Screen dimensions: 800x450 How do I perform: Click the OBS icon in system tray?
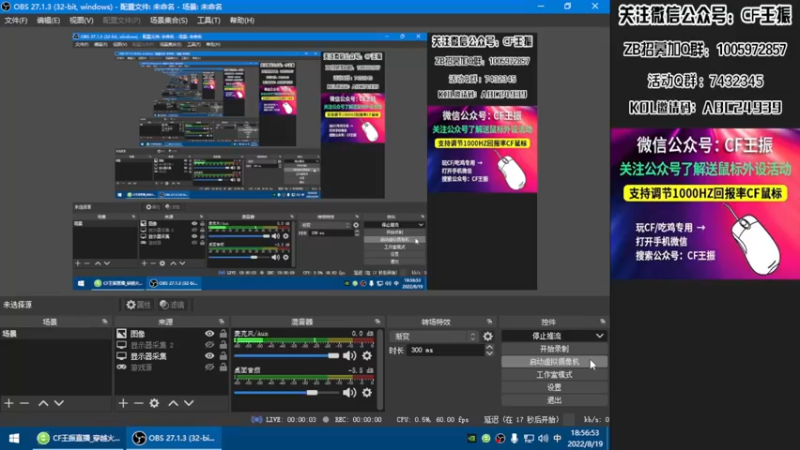[500, 438]
